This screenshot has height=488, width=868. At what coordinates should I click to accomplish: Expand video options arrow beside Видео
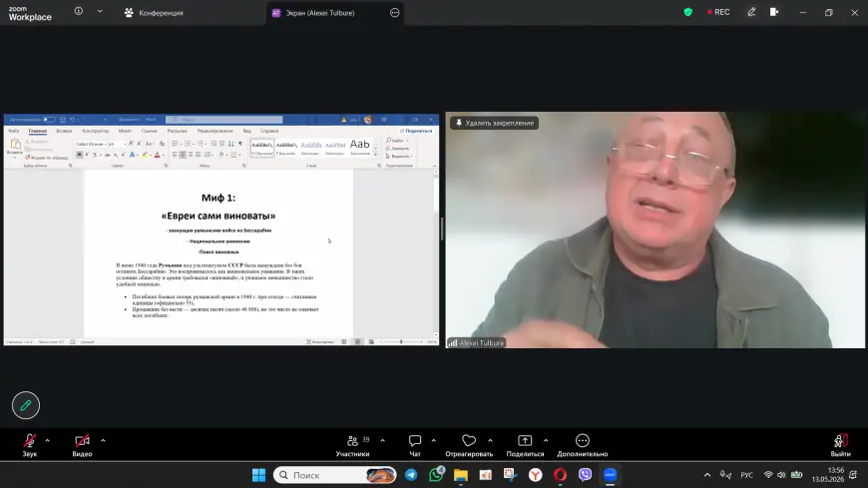103,441
